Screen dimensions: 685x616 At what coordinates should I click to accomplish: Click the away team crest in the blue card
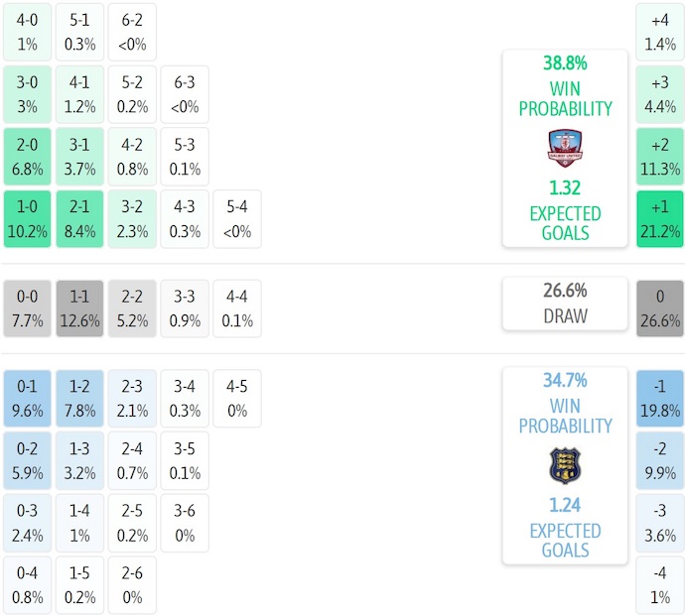(x=564, y=465)
